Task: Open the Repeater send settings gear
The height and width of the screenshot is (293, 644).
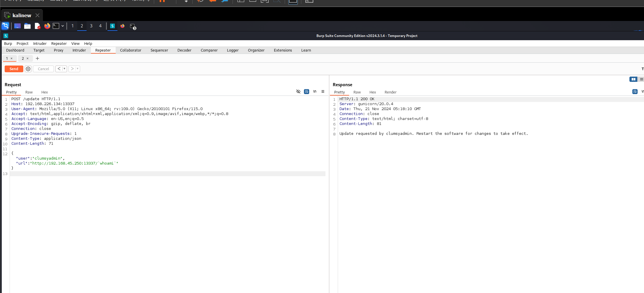Action: (28, 69)
